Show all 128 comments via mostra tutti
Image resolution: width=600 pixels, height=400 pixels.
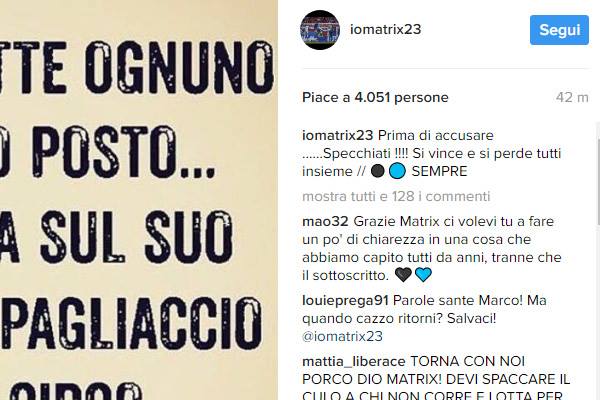tap(396, 196)
